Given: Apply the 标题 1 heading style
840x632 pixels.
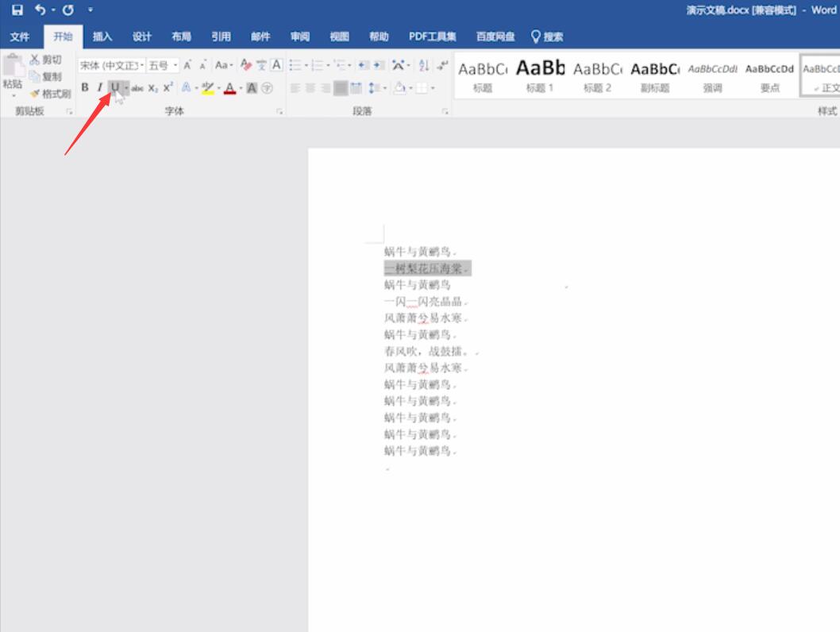Looking at the screenshot, I should [x=540, y=75].
